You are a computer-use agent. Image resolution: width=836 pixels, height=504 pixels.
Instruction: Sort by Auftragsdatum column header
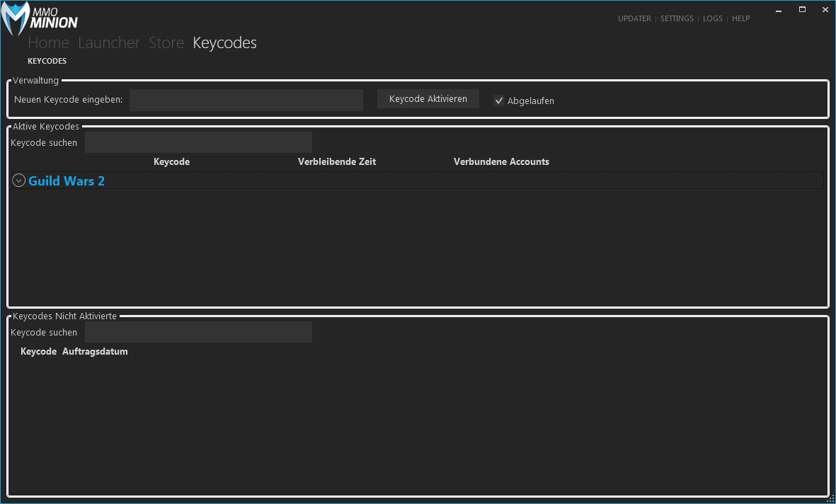pos(95,351)
